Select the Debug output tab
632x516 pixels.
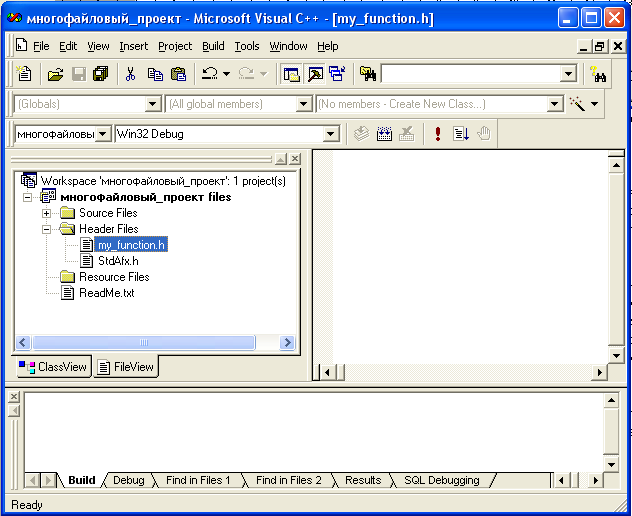(x=129, y=480)
